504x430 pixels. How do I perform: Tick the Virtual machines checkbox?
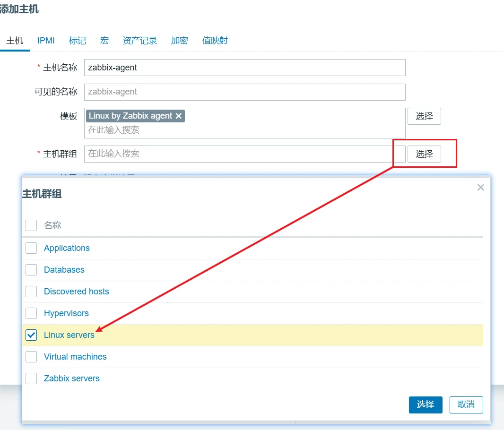click(31, 357)
